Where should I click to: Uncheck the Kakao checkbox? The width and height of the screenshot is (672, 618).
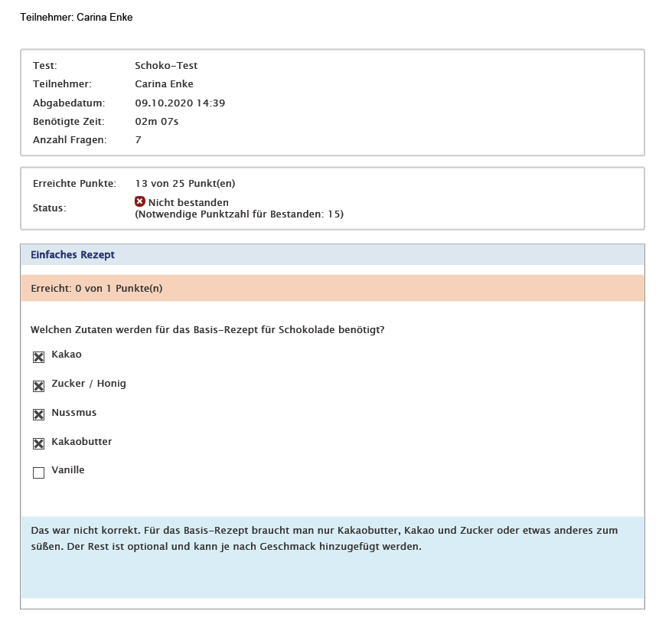(38, 357)
